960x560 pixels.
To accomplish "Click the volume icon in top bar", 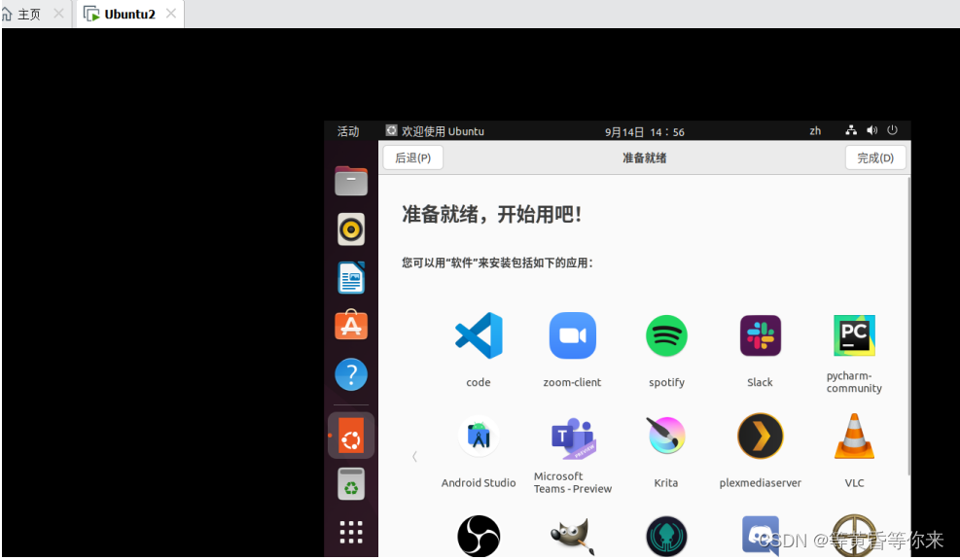I will click(x=871, y=130).
